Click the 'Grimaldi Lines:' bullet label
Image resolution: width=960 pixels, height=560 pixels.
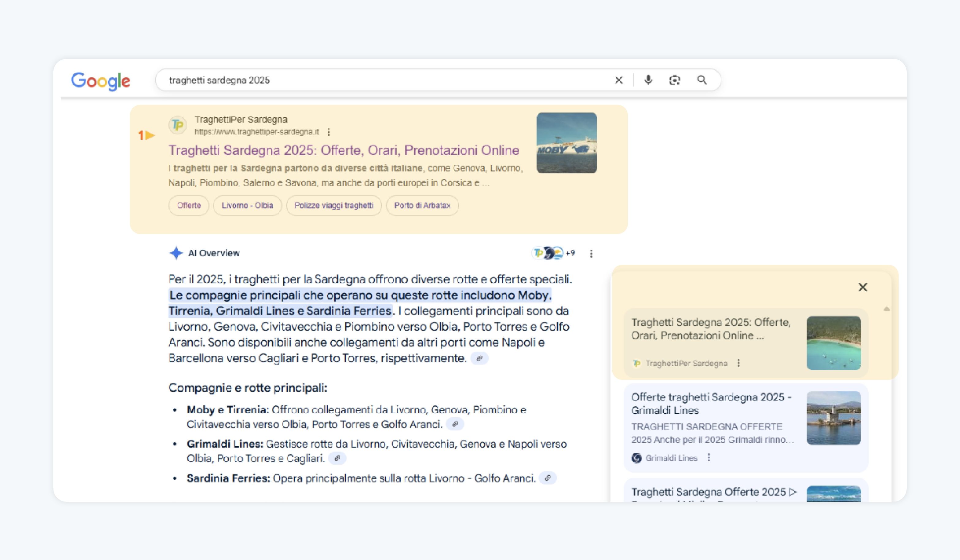[x=225, y=444]
